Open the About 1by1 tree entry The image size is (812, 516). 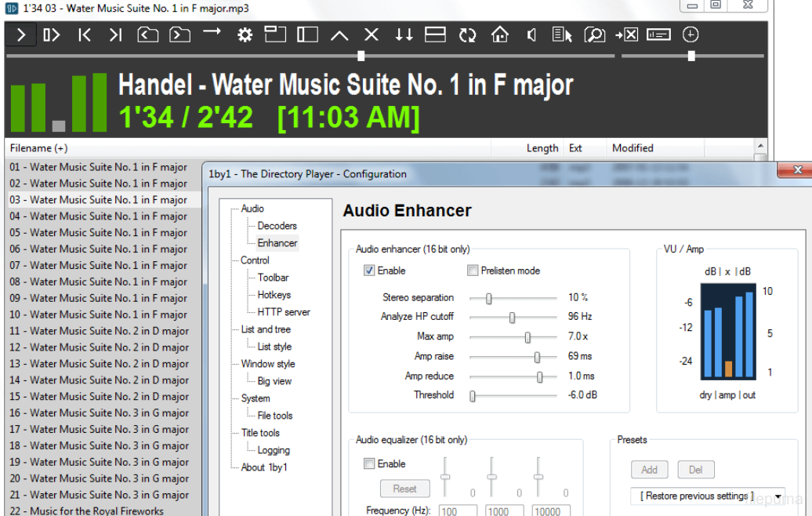point(264,467)
